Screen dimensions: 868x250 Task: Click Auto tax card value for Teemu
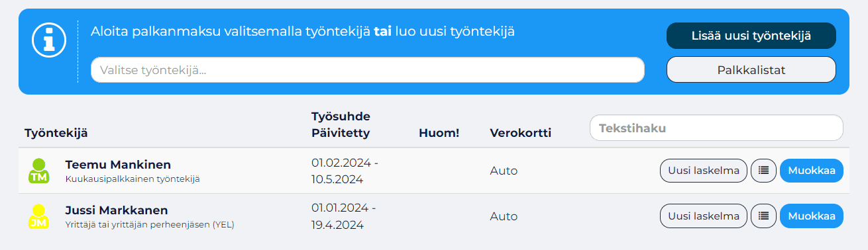(x=504, y=171)
